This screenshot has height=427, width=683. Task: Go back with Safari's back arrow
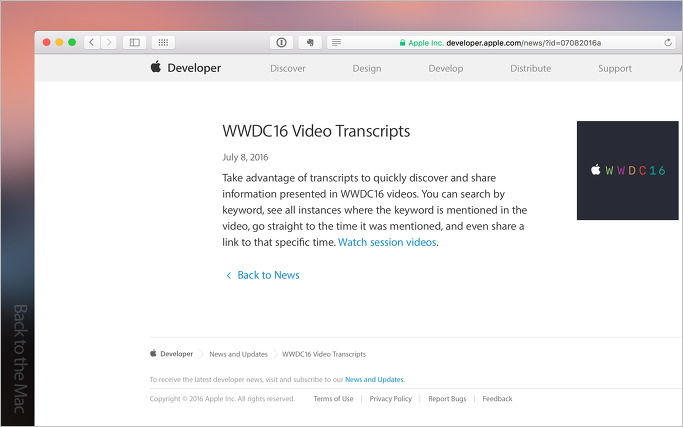point(91,42)
